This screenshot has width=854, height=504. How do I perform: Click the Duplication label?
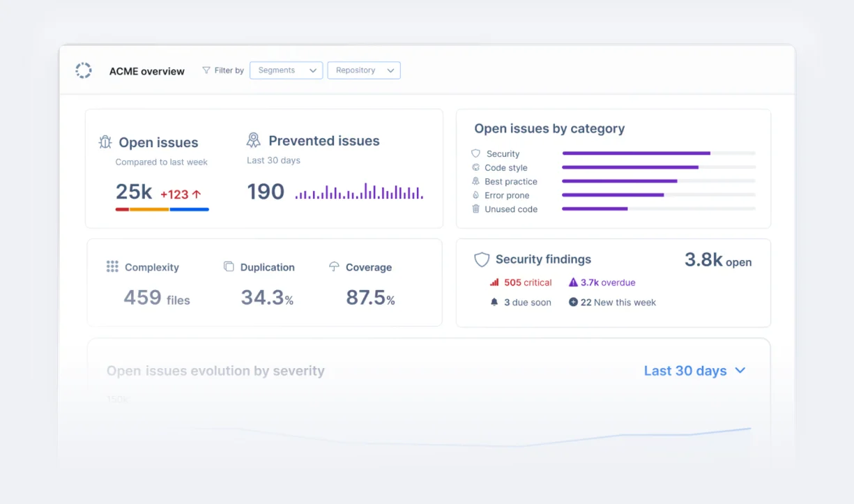(268, 268)
